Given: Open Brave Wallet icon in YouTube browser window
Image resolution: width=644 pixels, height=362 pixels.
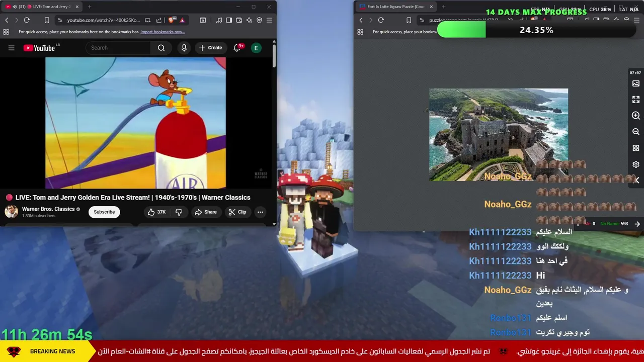Looking at the screenshot, I should pyautogui.click(x=239, y=20).
